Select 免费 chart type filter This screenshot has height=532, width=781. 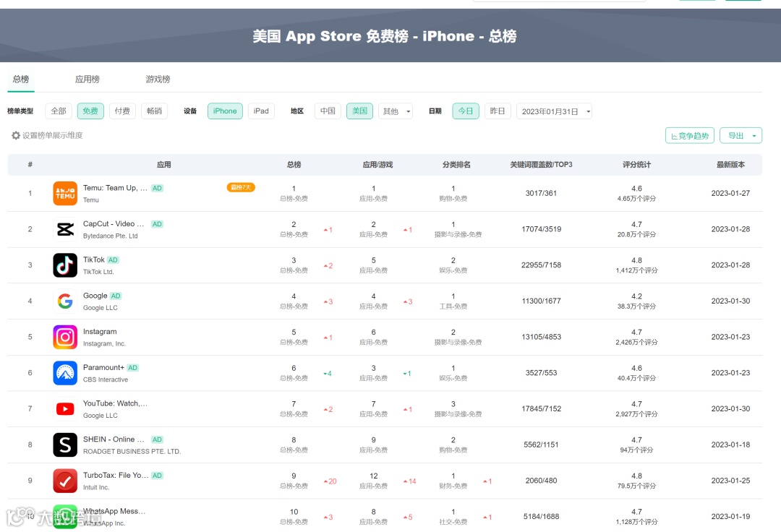[90, 111]
